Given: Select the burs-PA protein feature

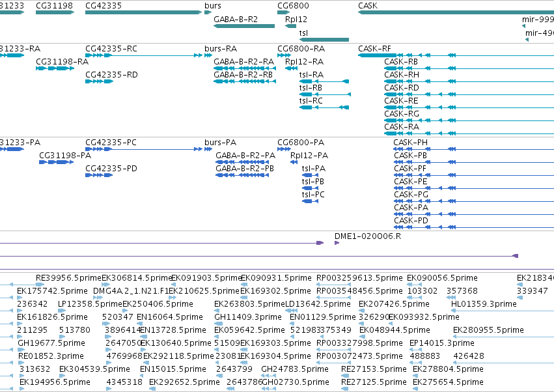Looking at the screenshot, I should pos(208,149).
